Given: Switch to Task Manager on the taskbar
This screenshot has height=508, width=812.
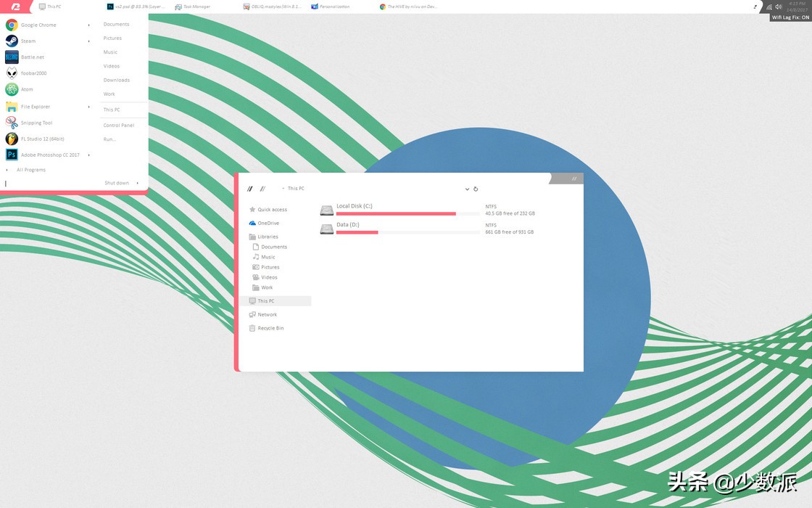Looking at the screenshot, I should click(194, 7).
